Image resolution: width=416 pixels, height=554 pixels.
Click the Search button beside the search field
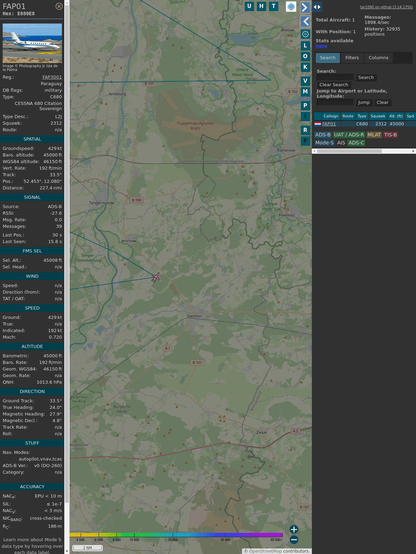tap(366, 77)
